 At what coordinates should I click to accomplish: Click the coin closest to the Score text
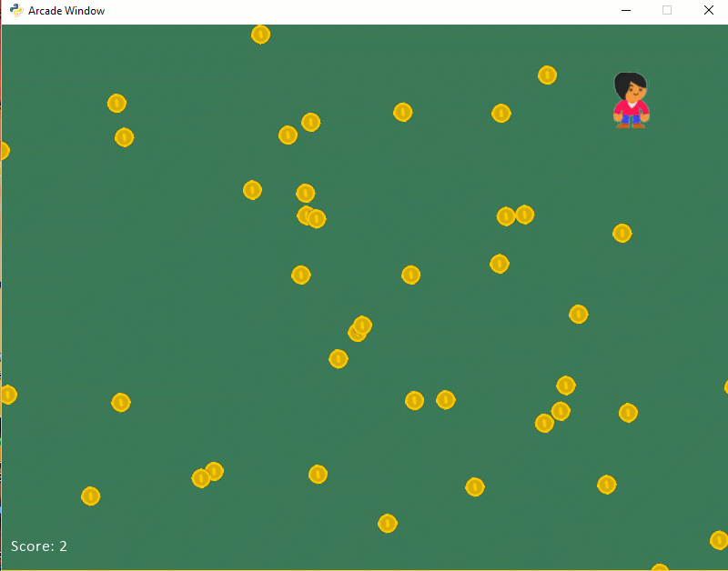90,496
